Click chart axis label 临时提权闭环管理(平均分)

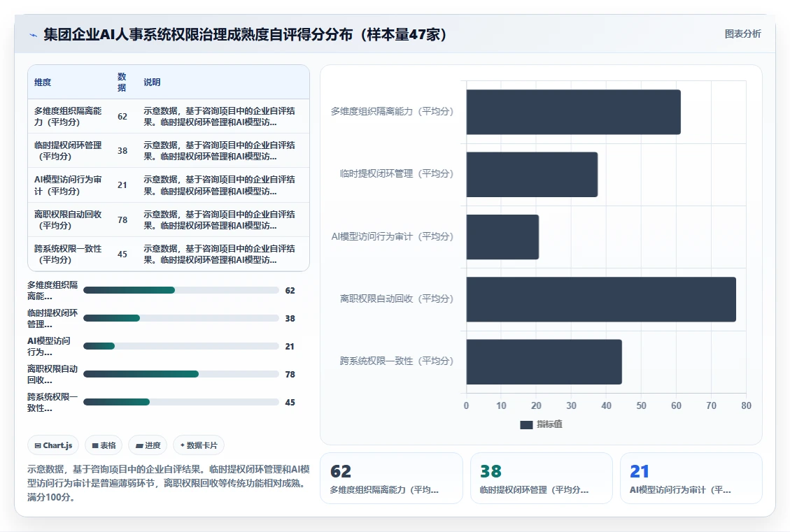click(x=397, y=173)
